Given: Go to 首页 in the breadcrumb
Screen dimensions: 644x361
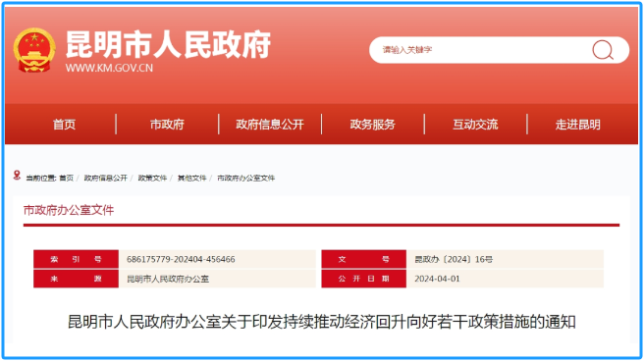Looking at the screenshot, I should (66, 178).
